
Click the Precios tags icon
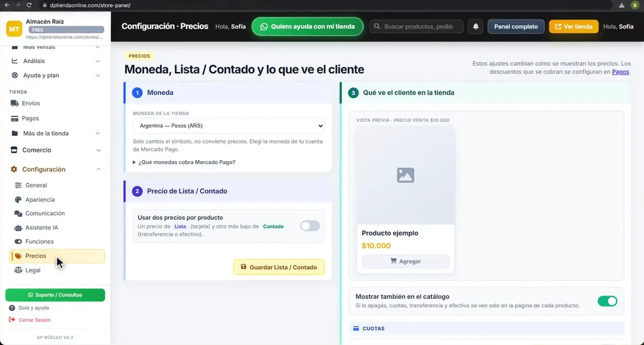pyautogui.click(x=18, y=256)
